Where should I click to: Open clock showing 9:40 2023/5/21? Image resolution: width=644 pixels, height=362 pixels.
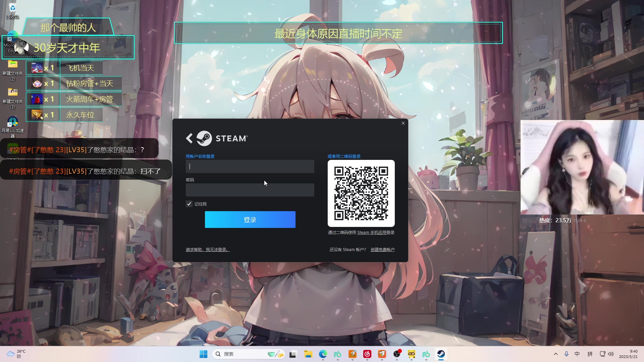coord(628,354)
